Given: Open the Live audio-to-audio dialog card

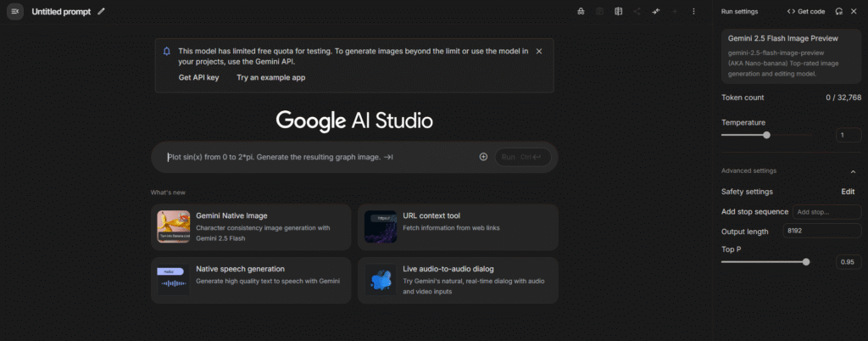Looking at the screenshot, I should click(458, 280).
